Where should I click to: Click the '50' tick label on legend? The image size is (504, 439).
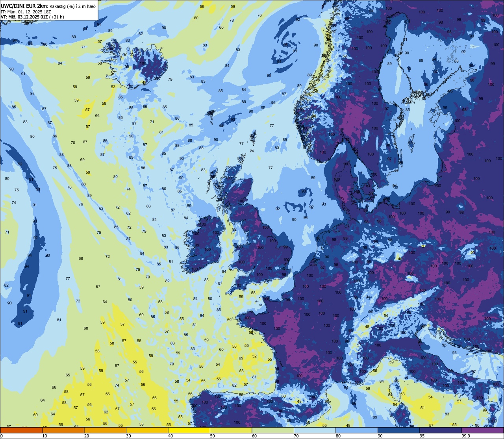[x=212, y=436]
